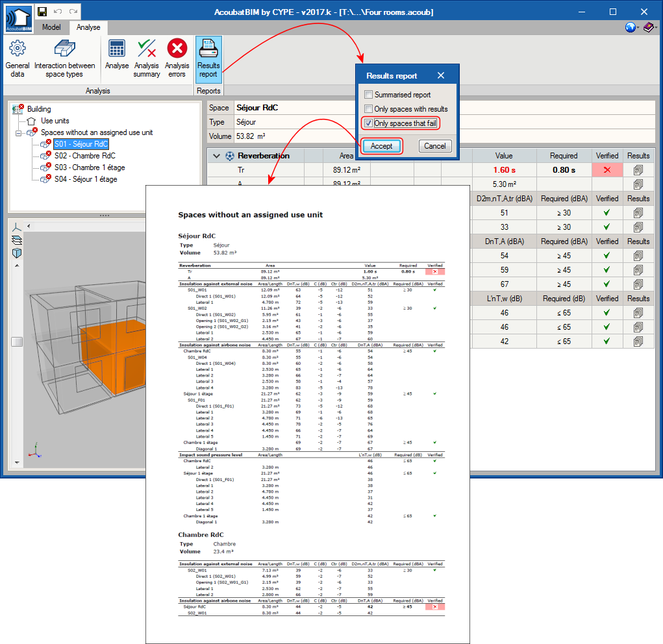
Task: Cancel the Results report dialog
Action: (434, 146)
